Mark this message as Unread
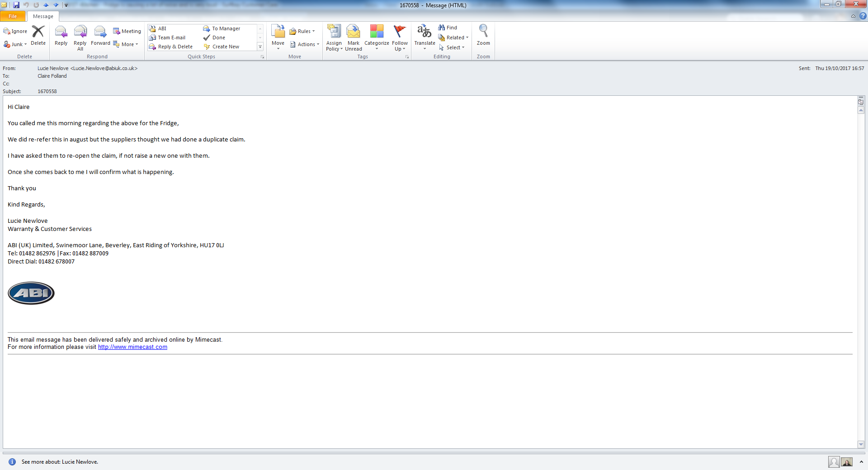 click(354, 38)
